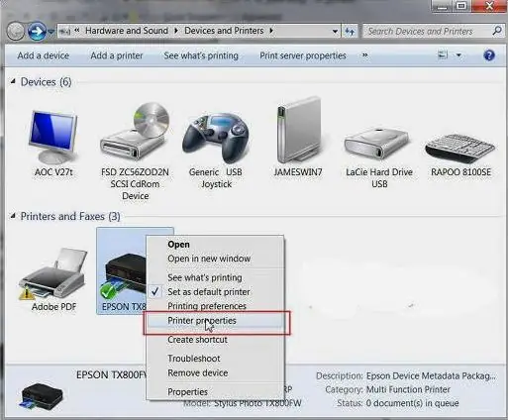Screen dimensions: 508x420
Task: Choose Open in the context menu
Action: pos(215,245)
